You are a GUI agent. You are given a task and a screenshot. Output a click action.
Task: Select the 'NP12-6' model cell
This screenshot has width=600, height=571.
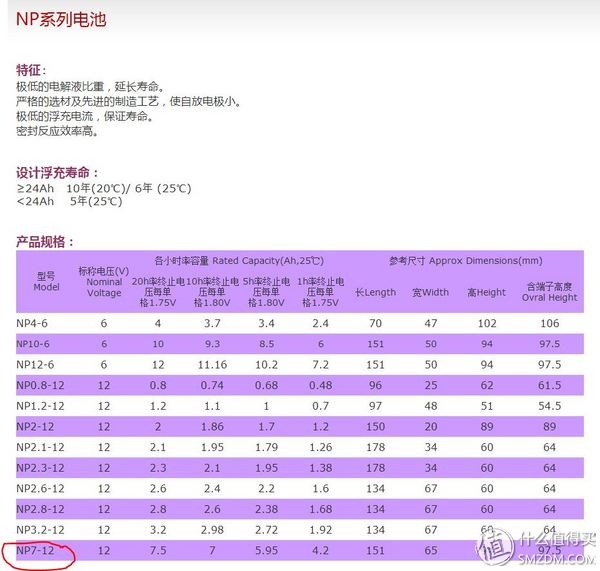35,365
